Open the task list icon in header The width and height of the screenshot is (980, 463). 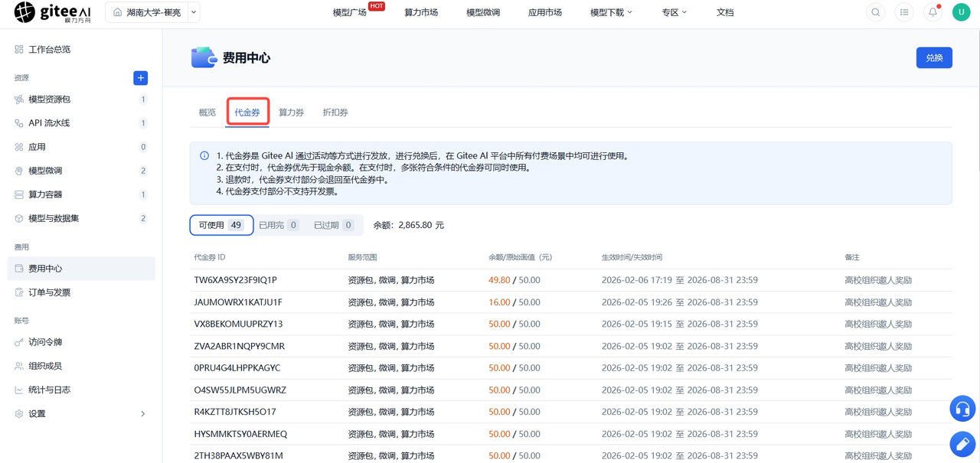pos(904,12)
